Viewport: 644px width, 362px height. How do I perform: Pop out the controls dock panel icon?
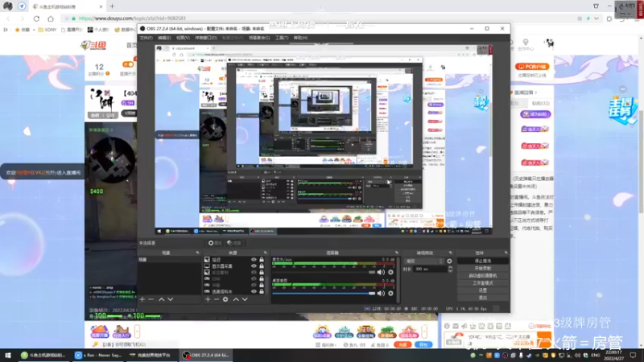506,253
